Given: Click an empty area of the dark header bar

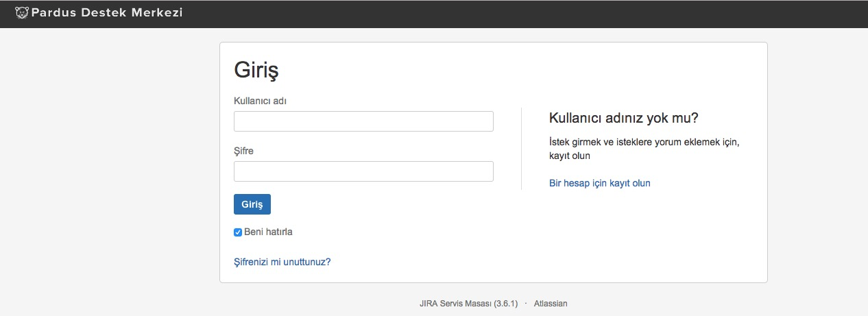Looking at the screenshot, I should pyautogui.click(x=521, y=14).
